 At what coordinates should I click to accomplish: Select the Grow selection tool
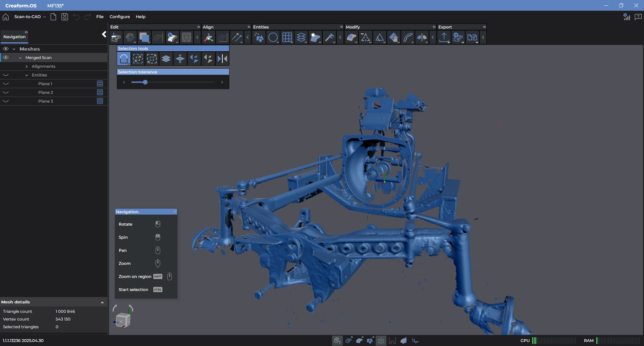click(138, 59)
